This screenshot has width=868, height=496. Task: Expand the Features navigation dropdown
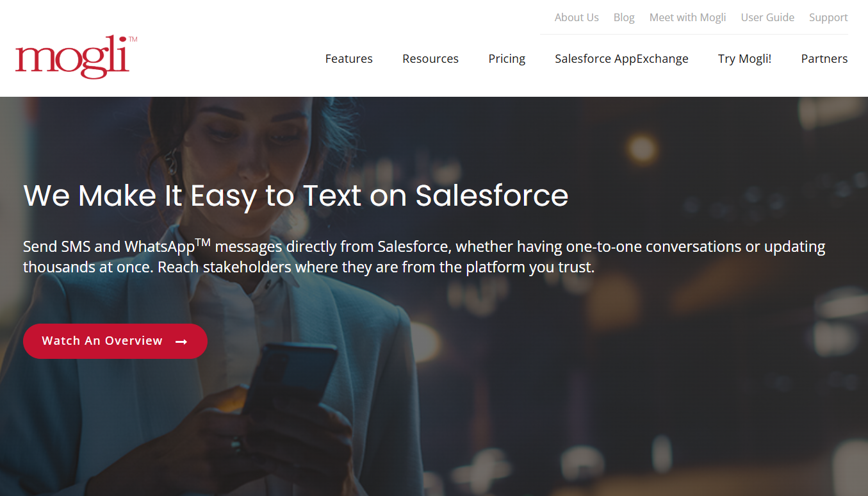tap(348, 58)
